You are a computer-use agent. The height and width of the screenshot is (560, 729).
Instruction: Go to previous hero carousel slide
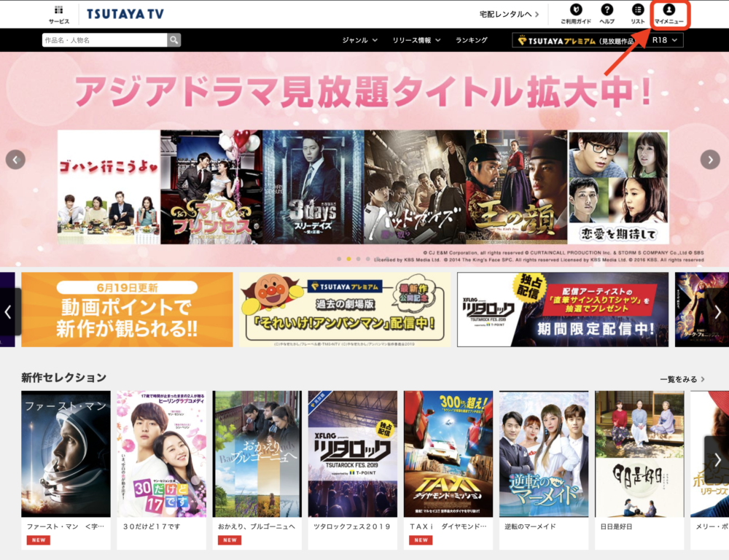15,160
